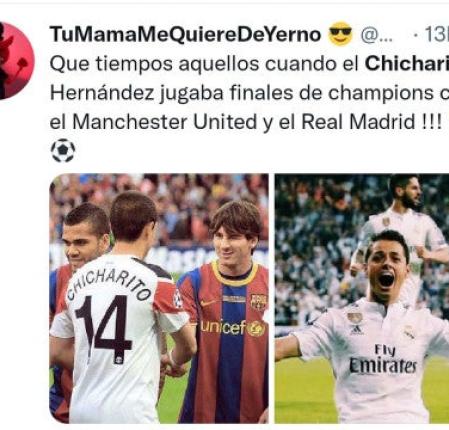The height and width of the screenshot is (430, 449).
Task: Click the "Hernández jugaba finales" text line
Action: coord(249,93)
